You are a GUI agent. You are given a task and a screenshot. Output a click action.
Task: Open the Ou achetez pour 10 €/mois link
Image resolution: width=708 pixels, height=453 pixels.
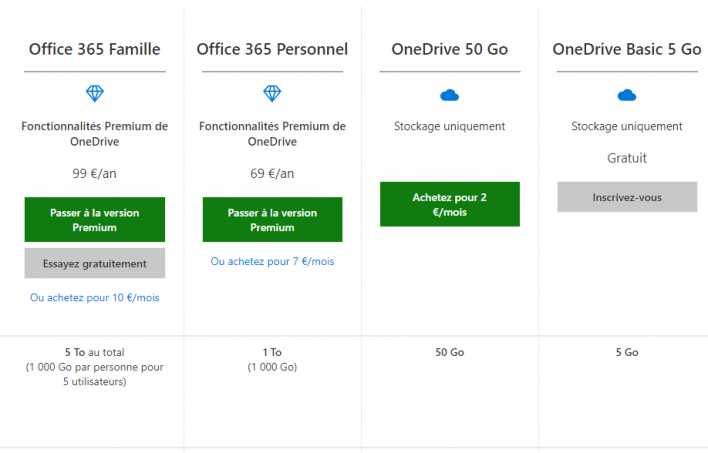(x=94, y=298)
